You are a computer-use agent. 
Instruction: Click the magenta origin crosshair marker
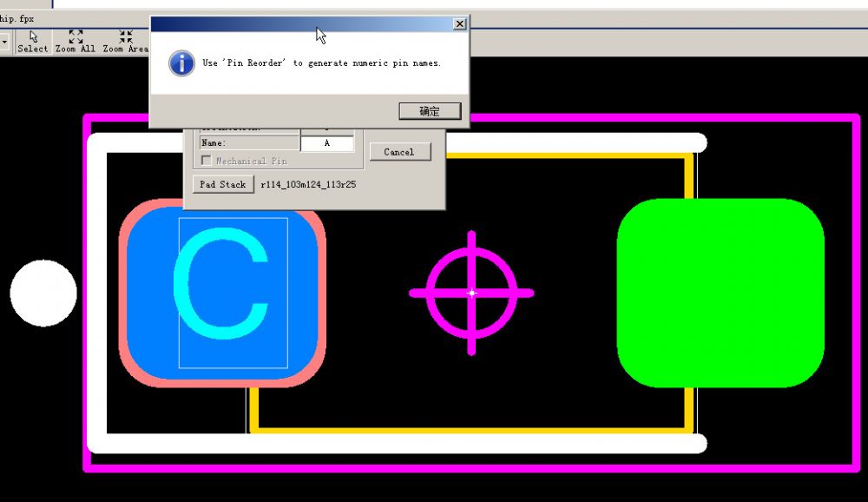click(471, 293)
